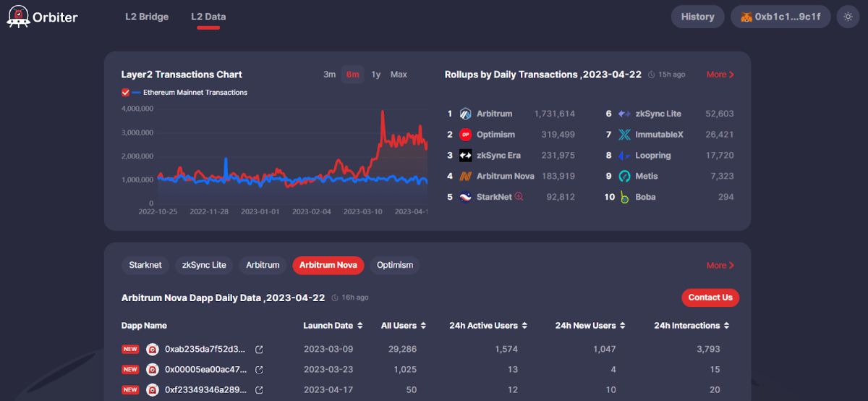
Task: Toggle Ethereum Mainnet Transactions legend checkbox
Action: click(125, 92)
